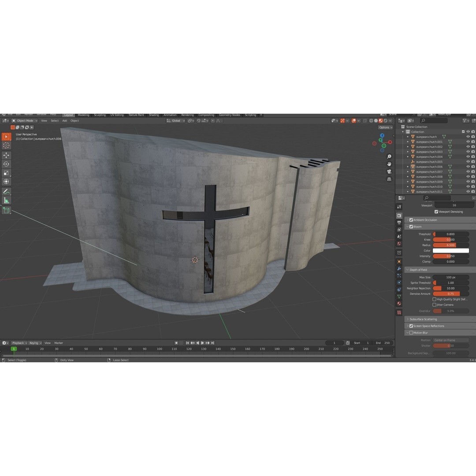The width and height of the screenshot is (476, 476).
Task: Select the Scale tool
Action: click(6, 173)
